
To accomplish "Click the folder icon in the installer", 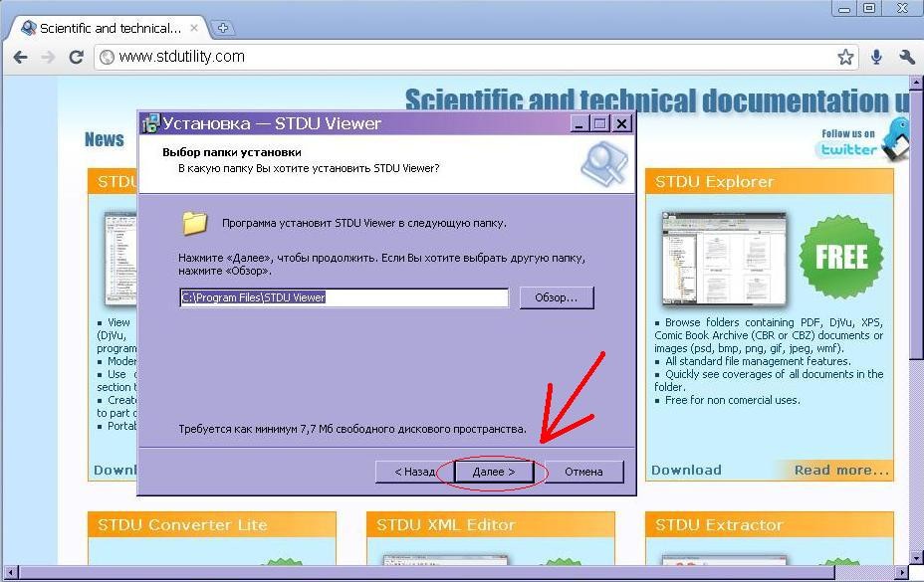I will [x=194, y=223].
